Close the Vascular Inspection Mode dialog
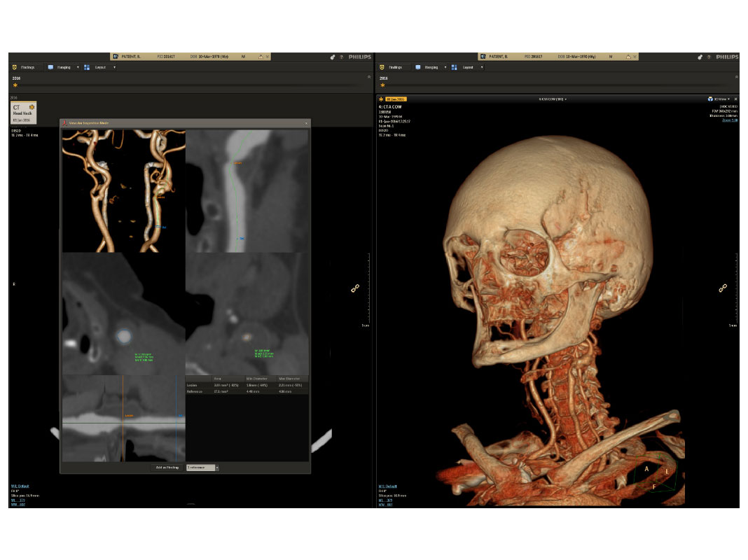 pos(305,123)
